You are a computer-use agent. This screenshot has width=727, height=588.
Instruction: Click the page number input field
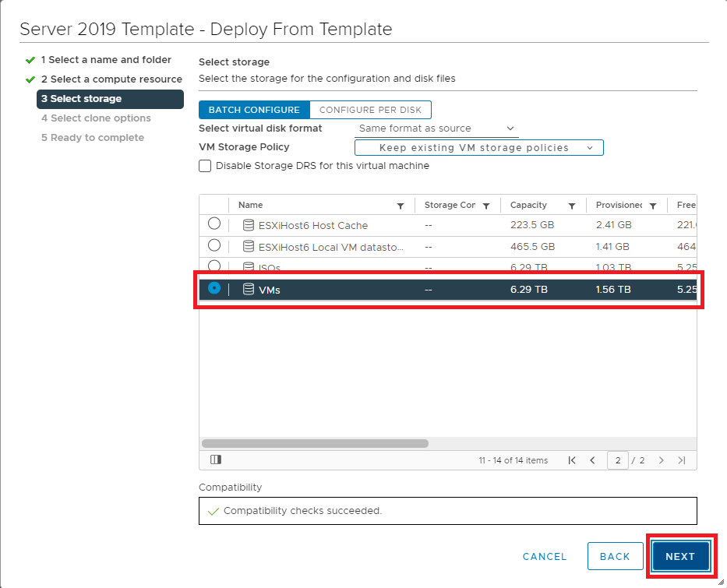(x=619, y=460)
